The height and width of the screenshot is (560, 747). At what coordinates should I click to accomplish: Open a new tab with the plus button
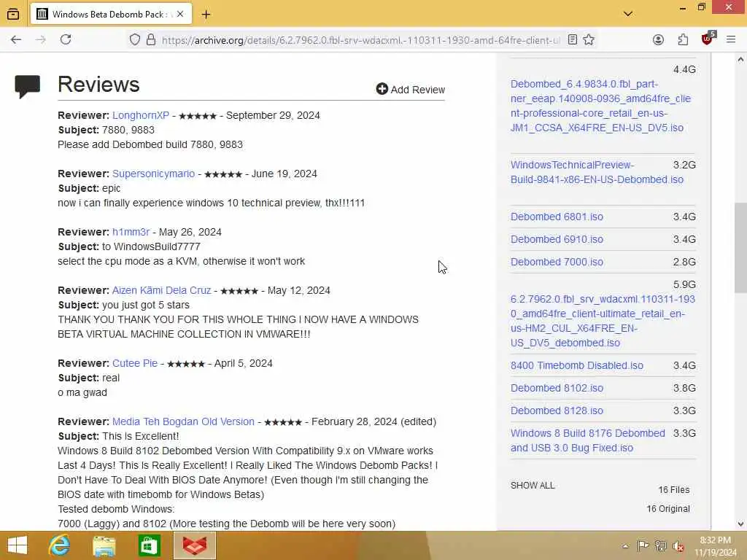click(206, 15)
